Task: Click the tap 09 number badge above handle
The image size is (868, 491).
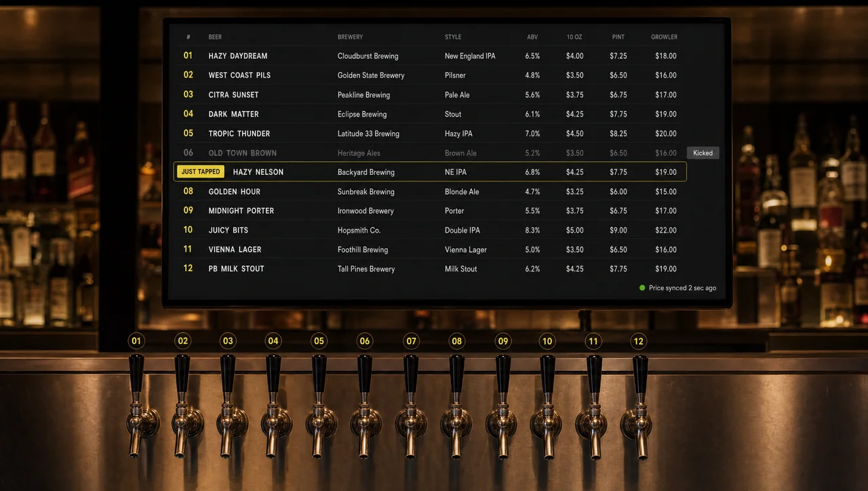Action: pos(502,341)
